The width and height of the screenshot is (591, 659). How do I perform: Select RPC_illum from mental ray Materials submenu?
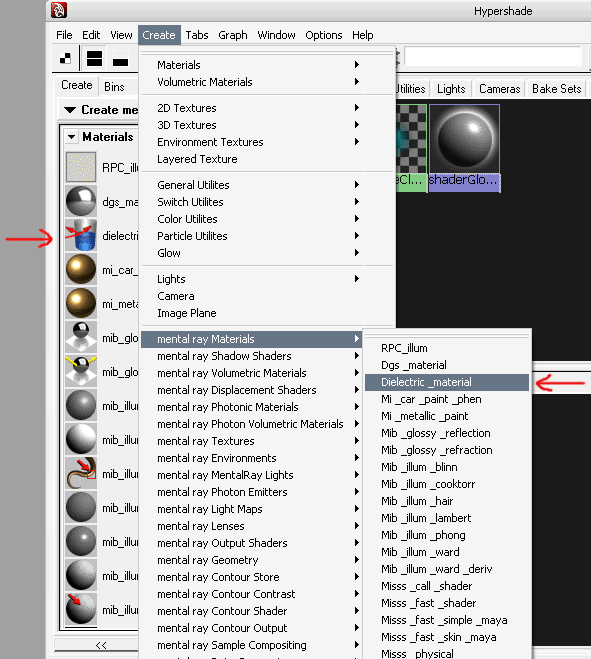tap(446, 348)
